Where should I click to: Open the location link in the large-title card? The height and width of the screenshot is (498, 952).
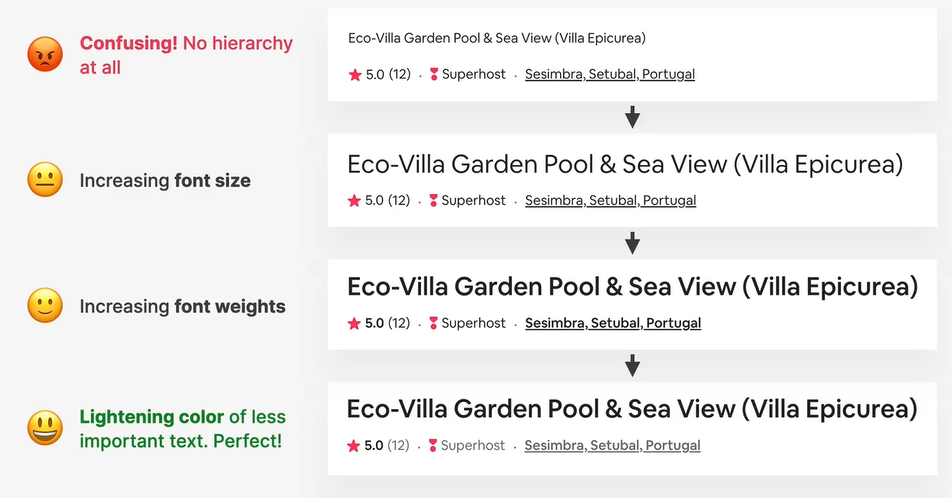point(611,200)
